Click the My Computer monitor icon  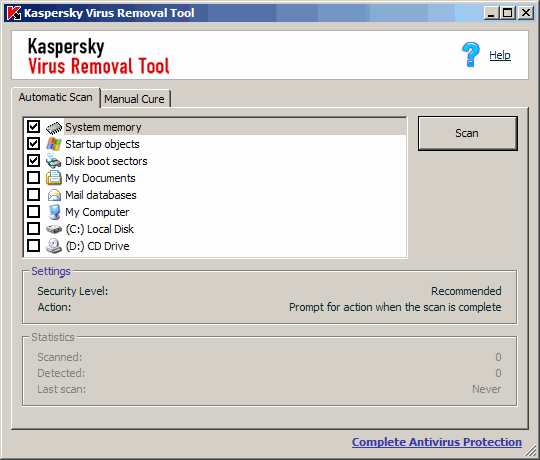click(x=54, y=212)
